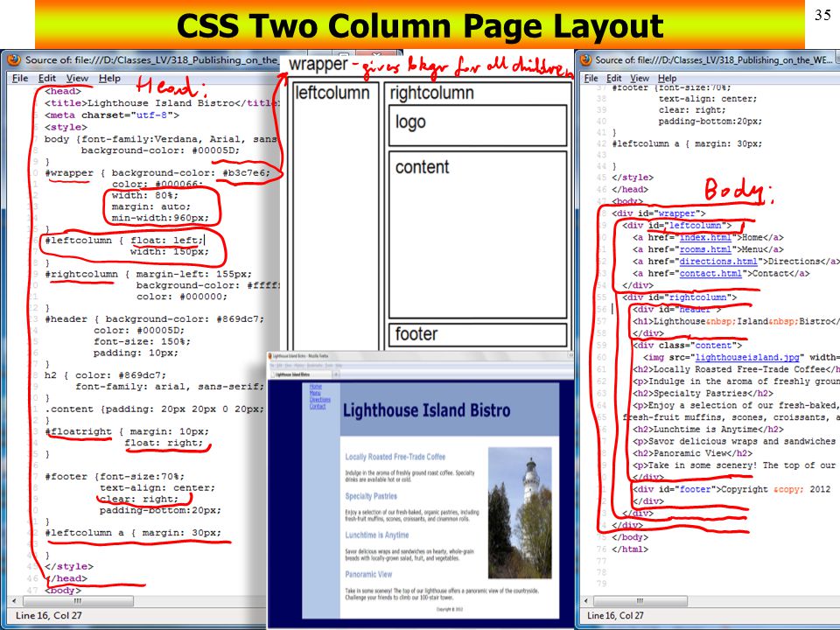Click Firefox icon in Lighthouse Island Bistro browser window
This screenshot has width=840, height=630.
[x=271, y=357]
